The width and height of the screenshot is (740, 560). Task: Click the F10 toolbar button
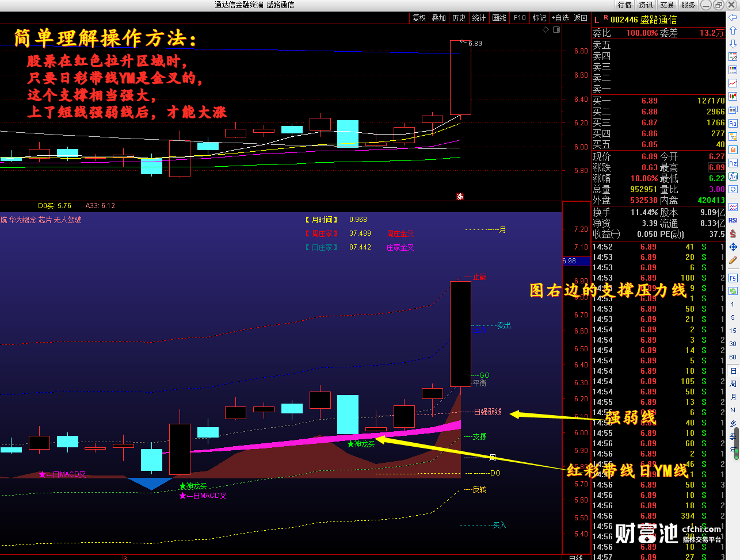click(x=520, y=18)
